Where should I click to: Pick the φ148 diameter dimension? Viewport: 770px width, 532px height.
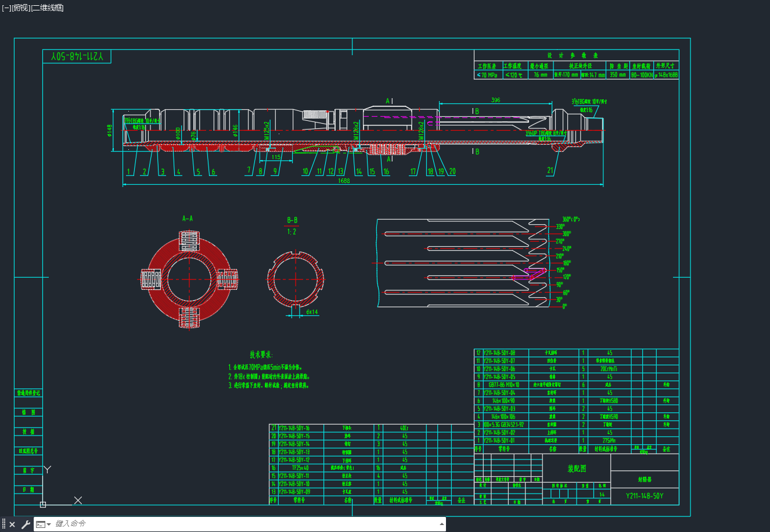[109, 131]
